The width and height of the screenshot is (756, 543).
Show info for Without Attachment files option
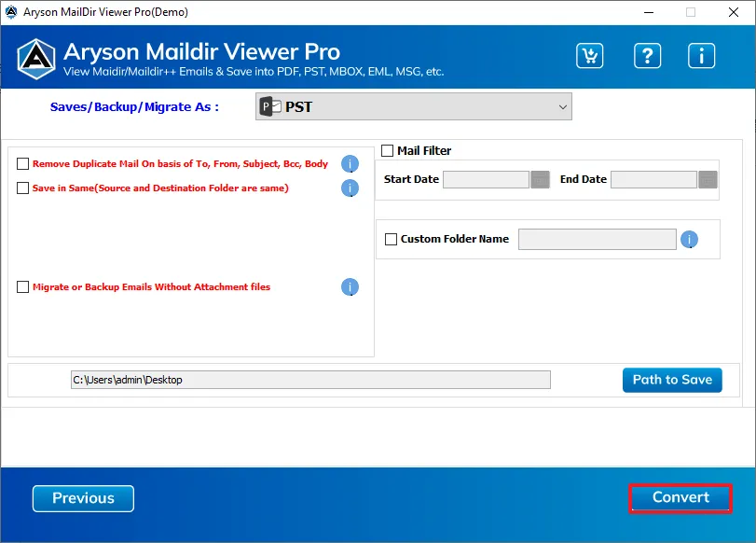click(351, 287)
